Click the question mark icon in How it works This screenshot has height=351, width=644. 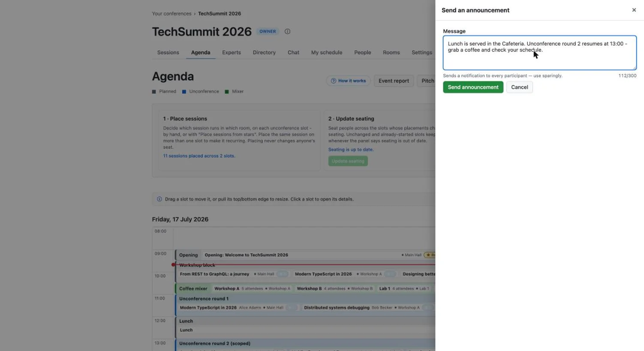coord(333,81)
